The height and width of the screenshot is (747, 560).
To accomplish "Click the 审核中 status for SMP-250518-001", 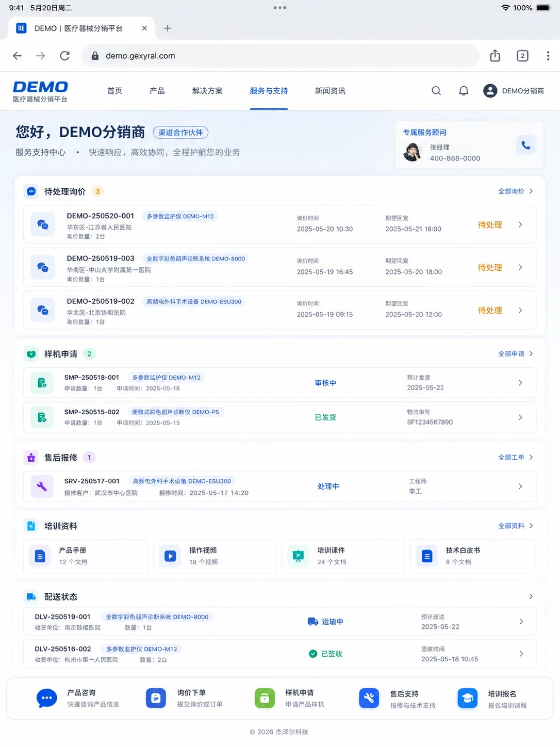I will pyautogui.click(x=325, y=383).
